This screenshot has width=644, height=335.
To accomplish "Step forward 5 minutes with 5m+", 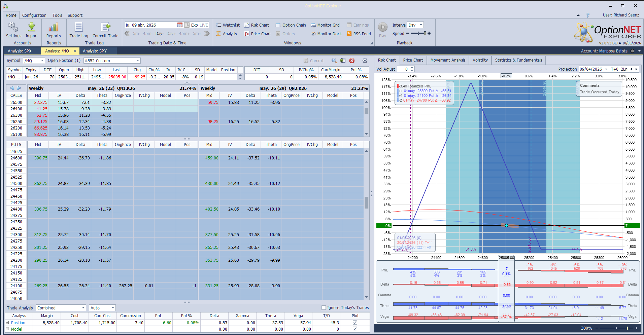I will click(x=197, y=34).
